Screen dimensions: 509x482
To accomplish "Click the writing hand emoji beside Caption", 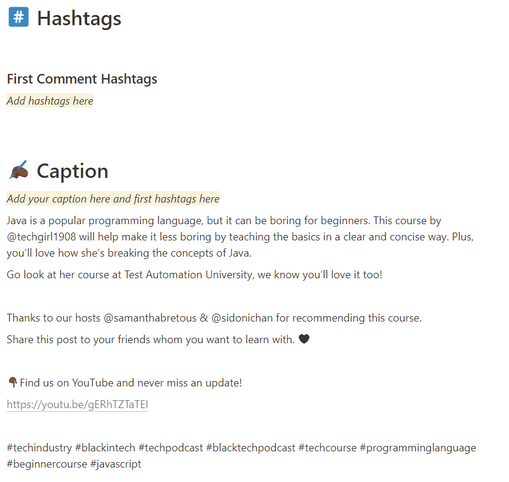I will [x=19, y=170].
